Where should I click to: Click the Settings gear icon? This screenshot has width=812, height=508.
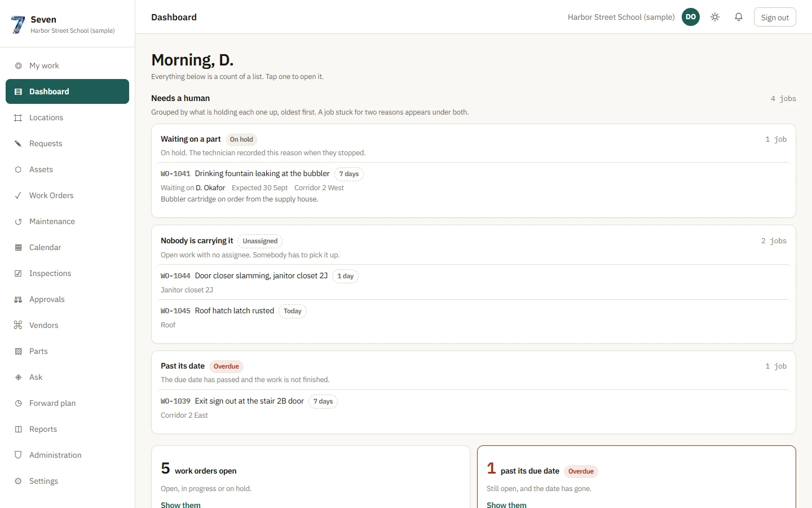[x=18, y=481]
